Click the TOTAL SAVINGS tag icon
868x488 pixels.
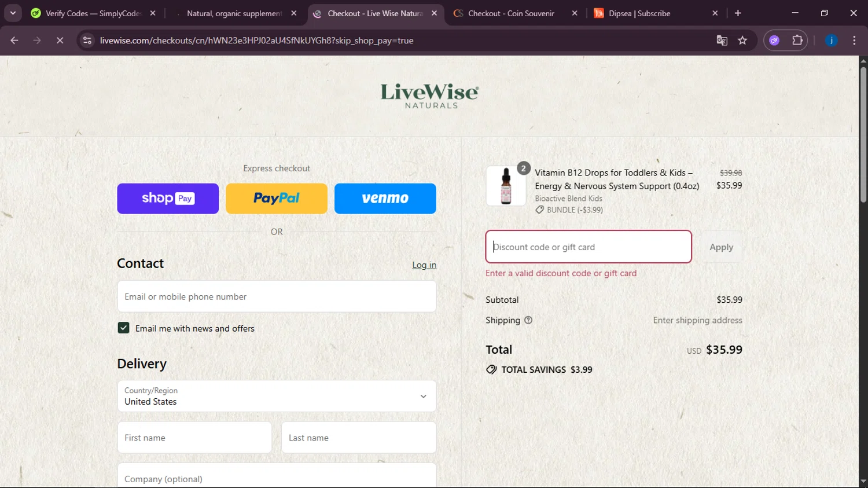(491, 369)
